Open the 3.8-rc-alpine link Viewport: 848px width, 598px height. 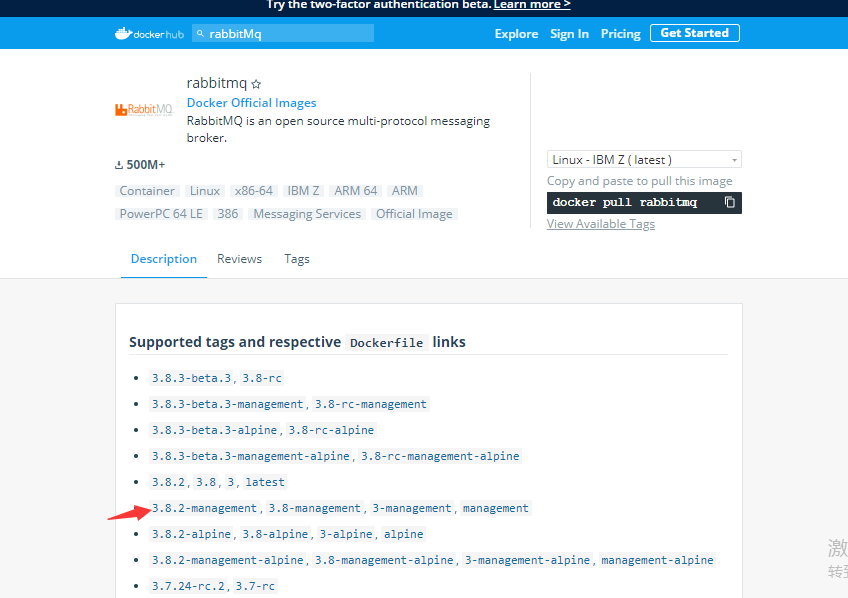331,430
